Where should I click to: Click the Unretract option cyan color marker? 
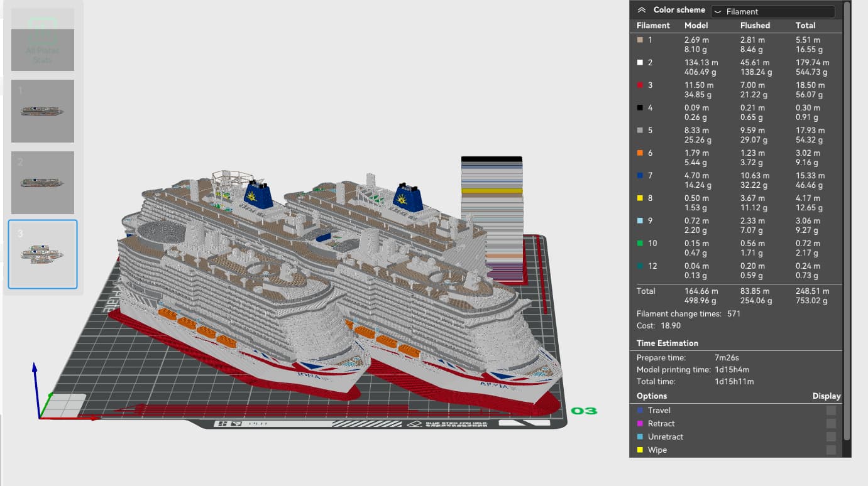pos(640,436)
